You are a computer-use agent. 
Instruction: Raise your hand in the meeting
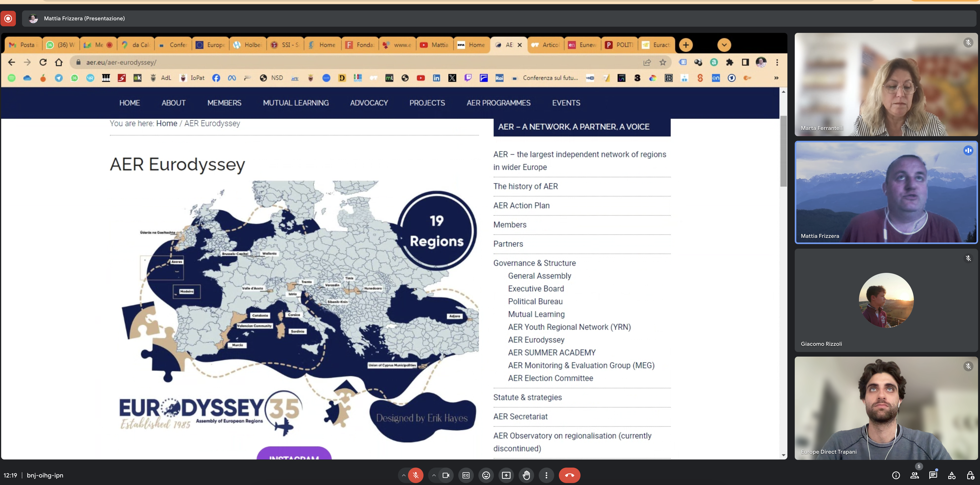coord(526,475)
